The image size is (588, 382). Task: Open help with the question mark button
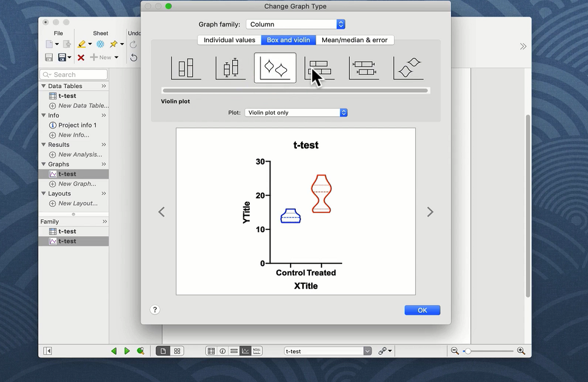[155, 310]
